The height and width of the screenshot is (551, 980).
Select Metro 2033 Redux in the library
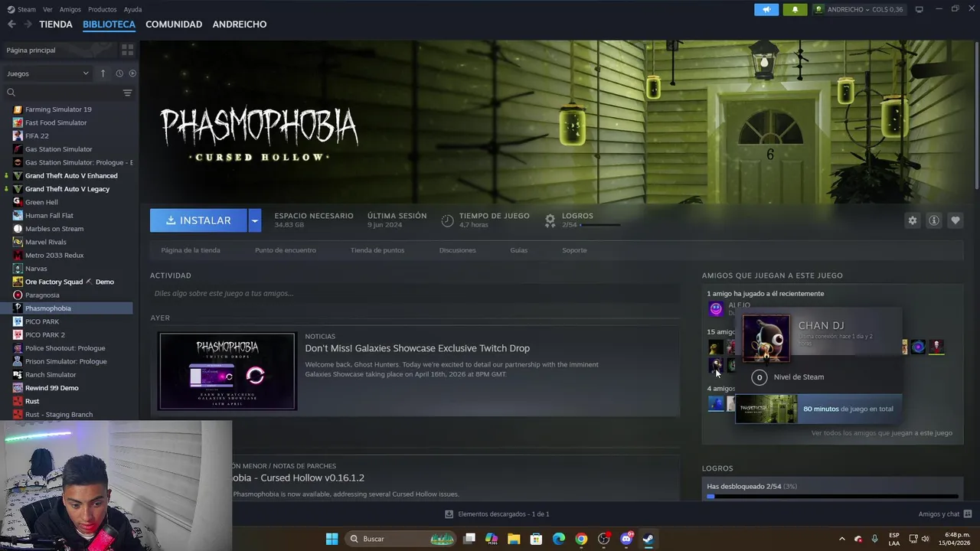pyautogui.click(x=54, y=255)
